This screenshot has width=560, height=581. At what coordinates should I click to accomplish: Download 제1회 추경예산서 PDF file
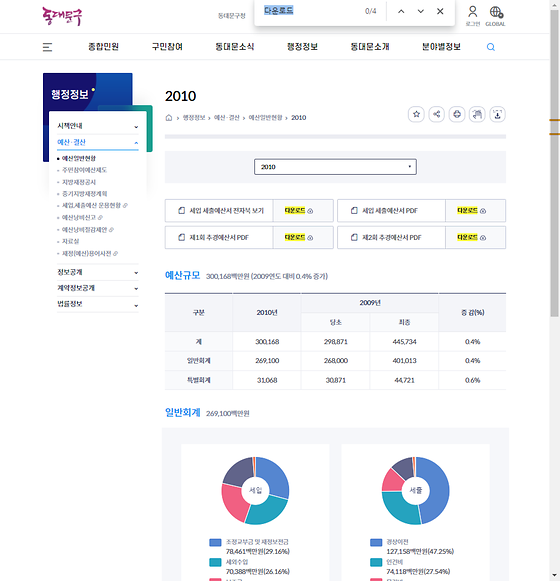(303, 238)
